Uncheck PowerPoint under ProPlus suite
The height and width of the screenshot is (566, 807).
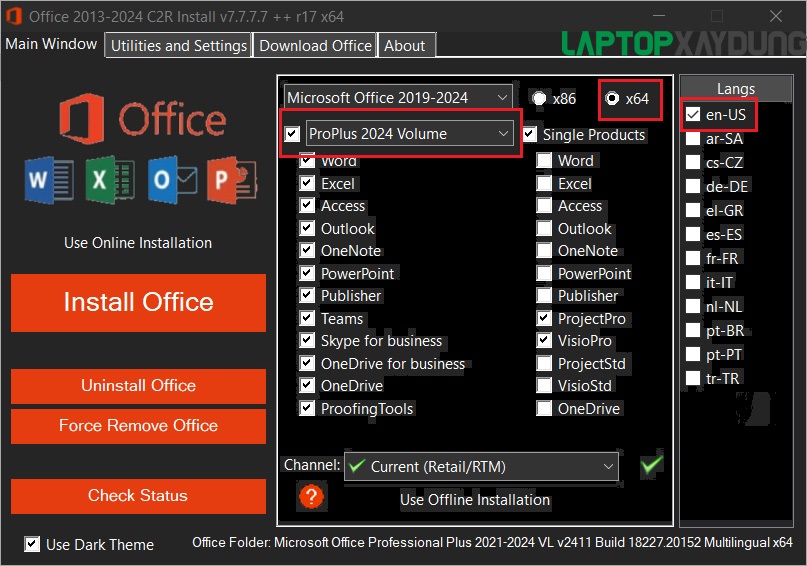pyautogui.click(x=307, y=273)
